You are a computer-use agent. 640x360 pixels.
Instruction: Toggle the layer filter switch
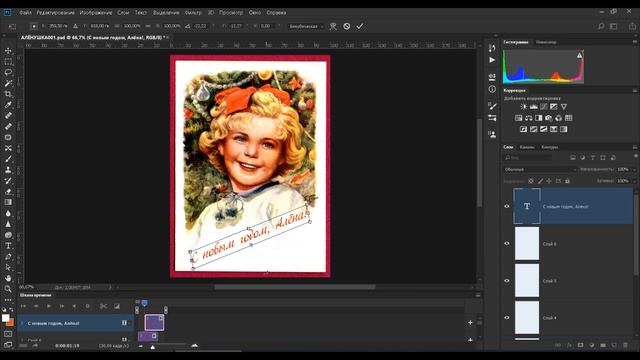[636, 157]
